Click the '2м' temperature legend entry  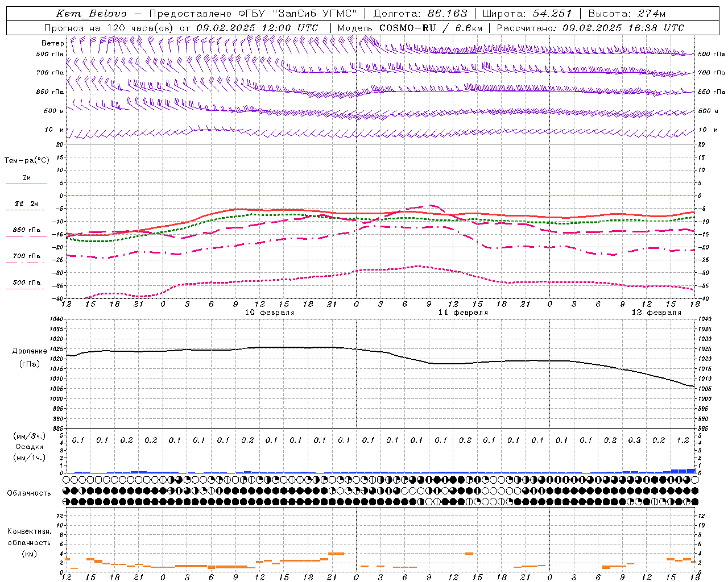tap(27, 177)
